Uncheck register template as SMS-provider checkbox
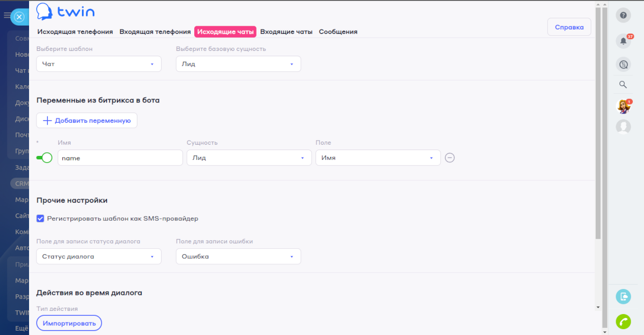The height and width of the screenshot is (335, 644). 40,219
